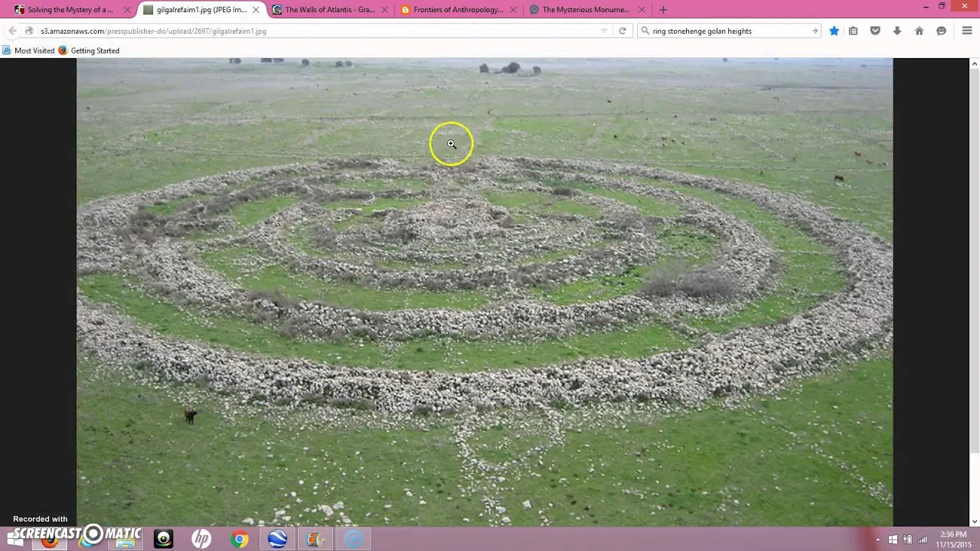Close the 'Frontiers of Anthropology' tab

513,9
